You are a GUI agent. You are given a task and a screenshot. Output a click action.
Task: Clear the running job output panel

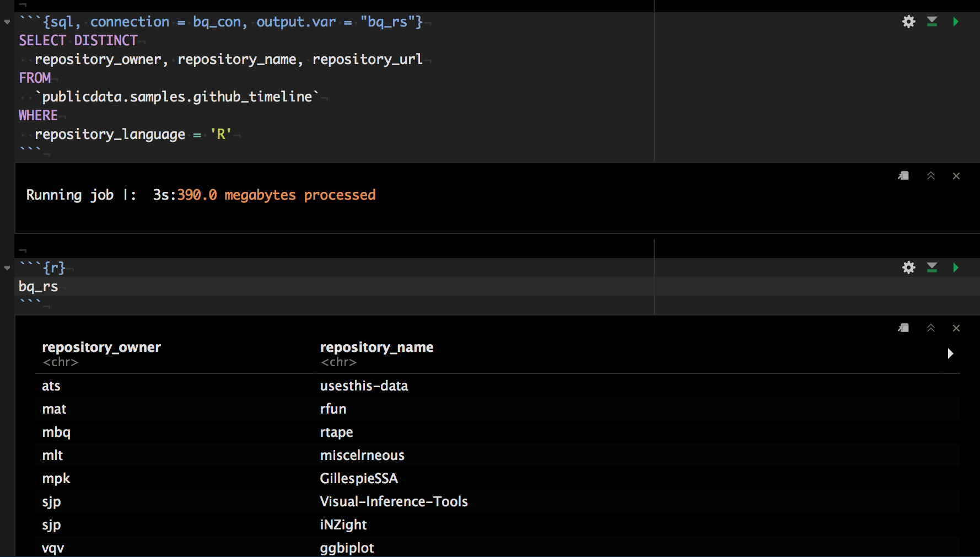pyautogui.click(x=956, y=176)
